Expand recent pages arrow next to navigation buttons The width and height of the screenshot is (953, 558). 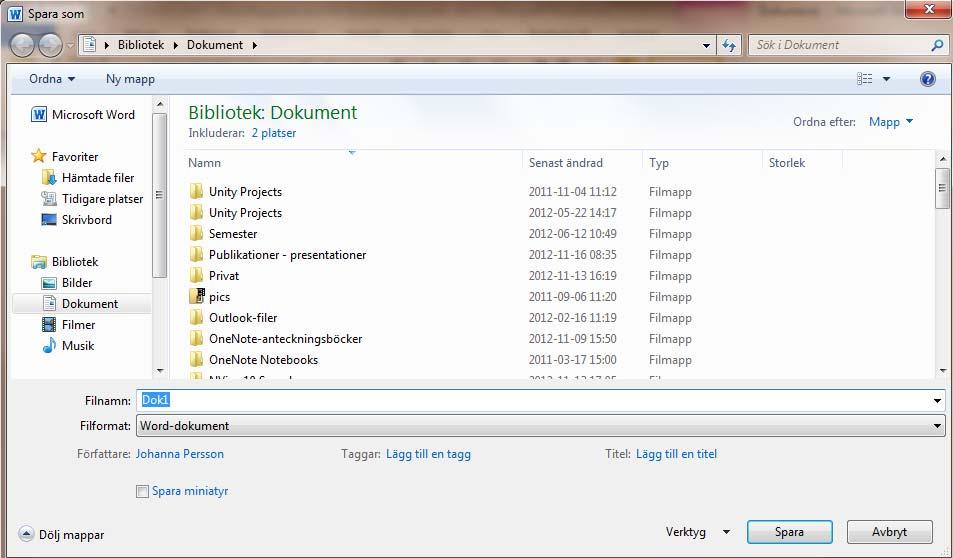point(71,46)
